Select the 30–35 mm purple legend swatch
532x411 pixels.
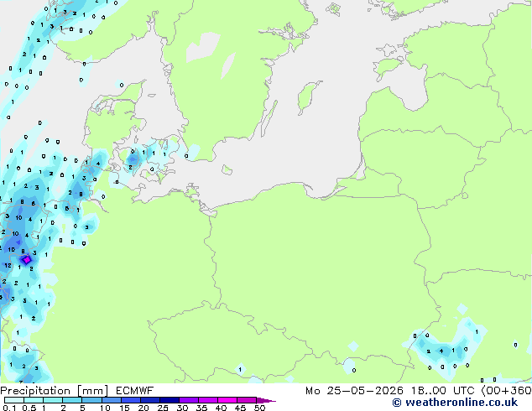tap(188, 400)
